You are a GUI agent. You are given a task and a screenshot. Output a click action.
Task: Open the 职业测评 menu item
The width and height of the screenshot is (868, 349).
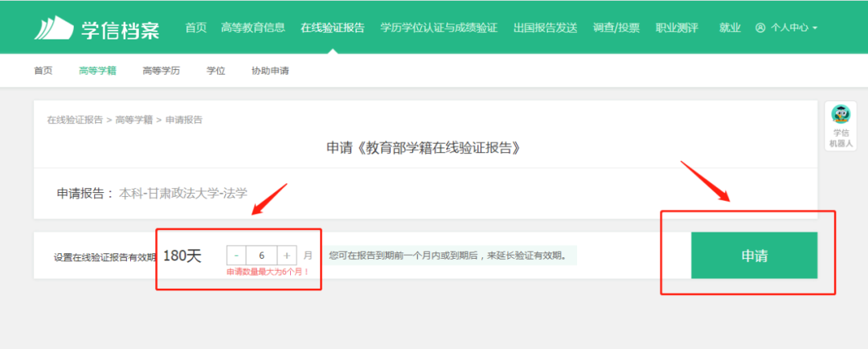coord(677,27)
